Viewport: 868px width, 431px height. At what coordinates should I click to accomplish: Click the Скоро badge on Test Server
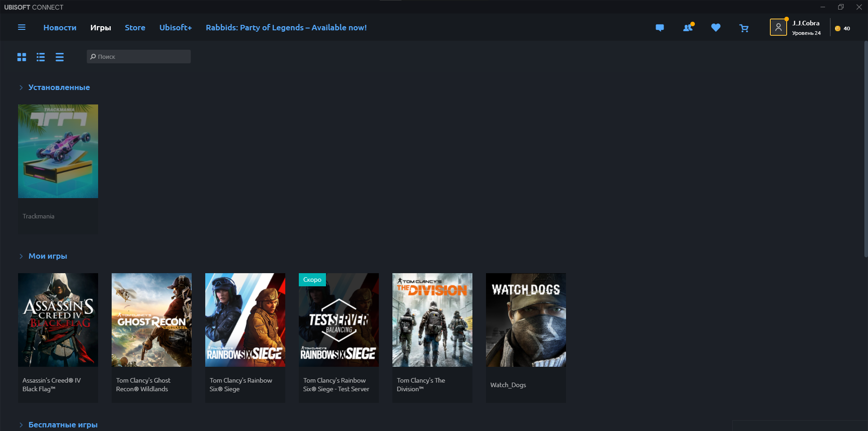pyautogui.click(x=312, y=279)
